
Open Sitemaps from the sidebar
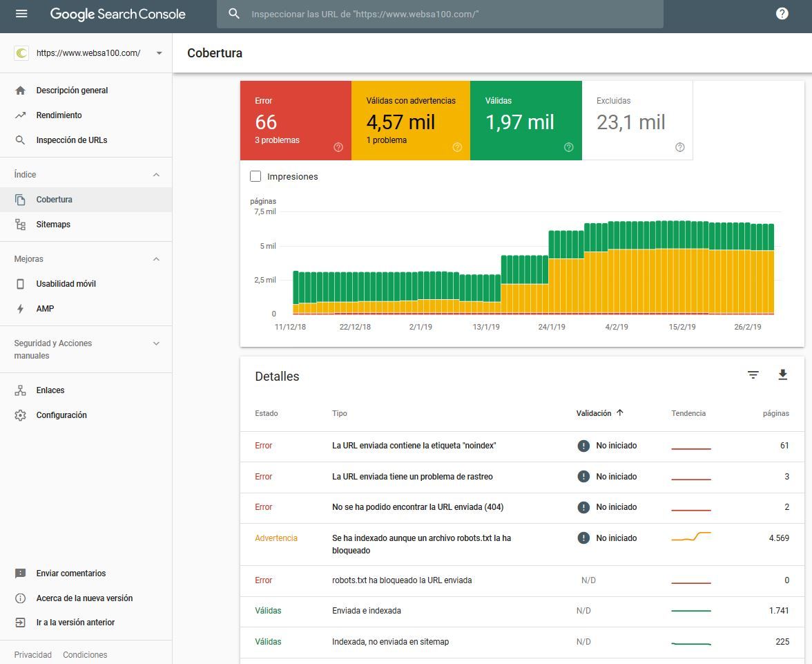pos(53,225)
